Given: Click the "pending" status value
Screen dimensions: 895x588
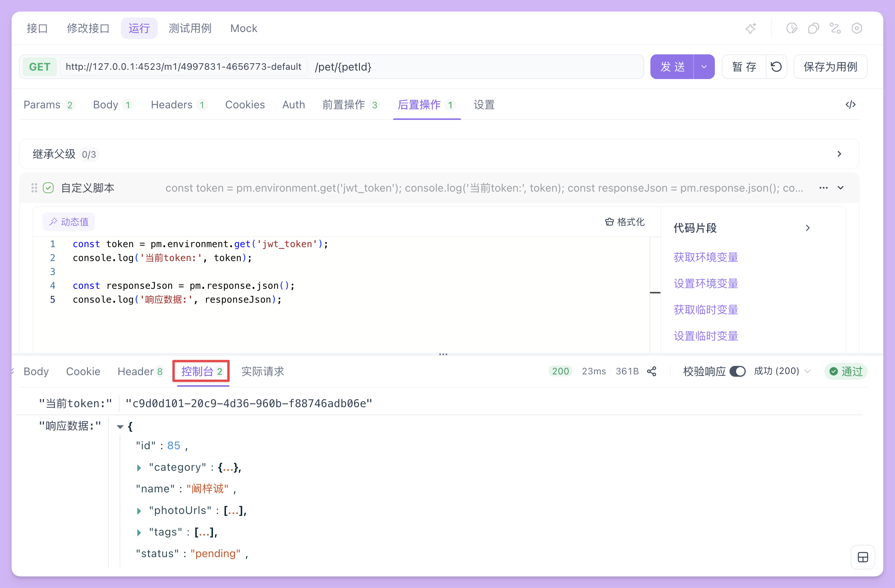Looking at the screenshot, I should (x=216, y=554).
